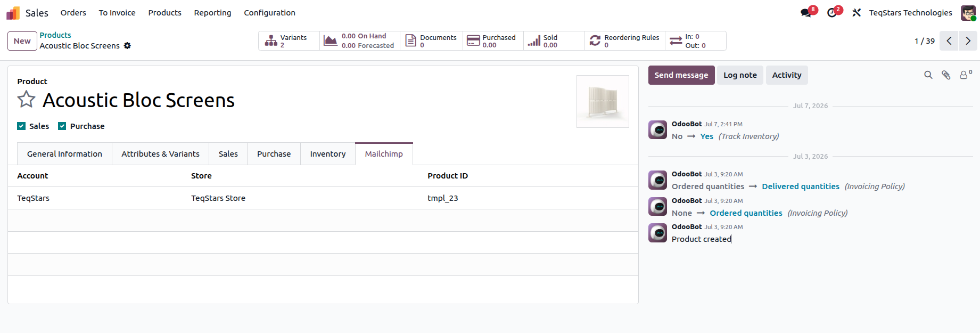980x333 pixels.
Task: Switch to Attributes & Variants tab
Action: coord(160,154)
